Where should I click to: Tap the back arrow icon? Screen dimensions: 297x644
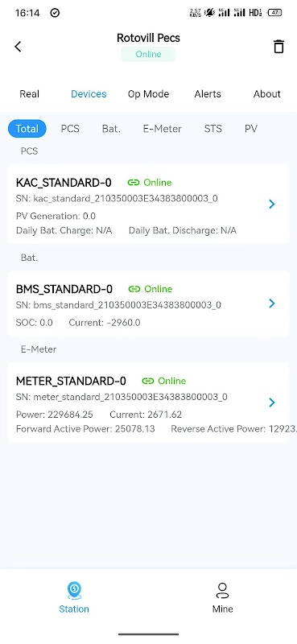tap(18, 47)
